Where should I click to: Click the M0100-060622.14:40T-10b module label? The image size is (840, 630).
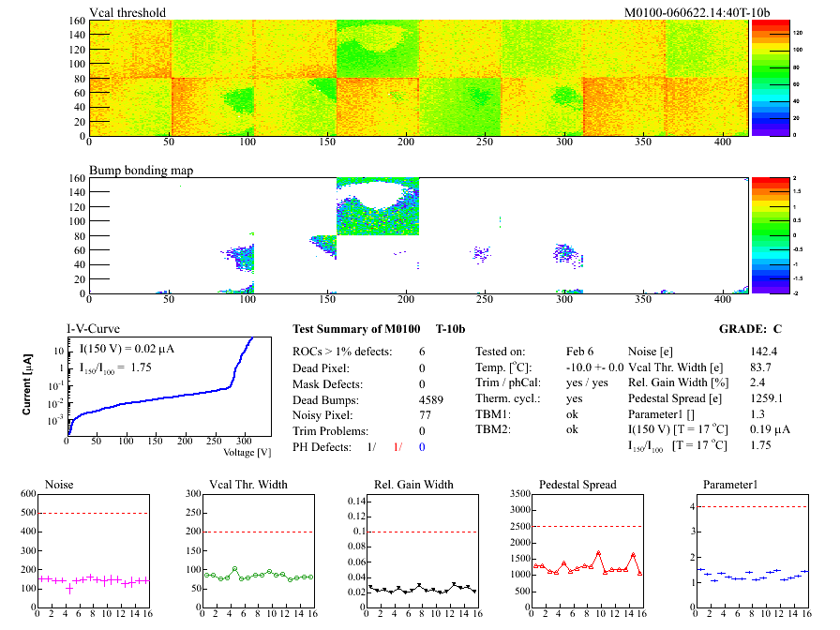pos(697,12)
